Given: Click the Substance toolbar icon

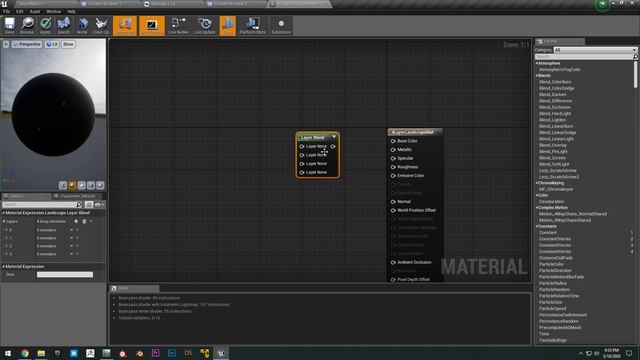Looking at the screenshot, I should [x=281, y=26].
